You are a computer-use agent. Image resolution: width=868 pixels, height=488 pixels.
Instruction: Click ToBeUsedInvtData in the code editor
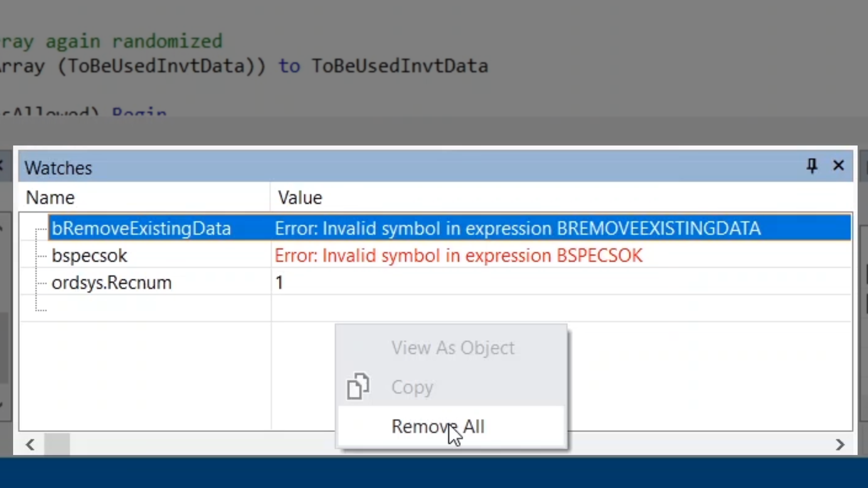click(400, 66)
